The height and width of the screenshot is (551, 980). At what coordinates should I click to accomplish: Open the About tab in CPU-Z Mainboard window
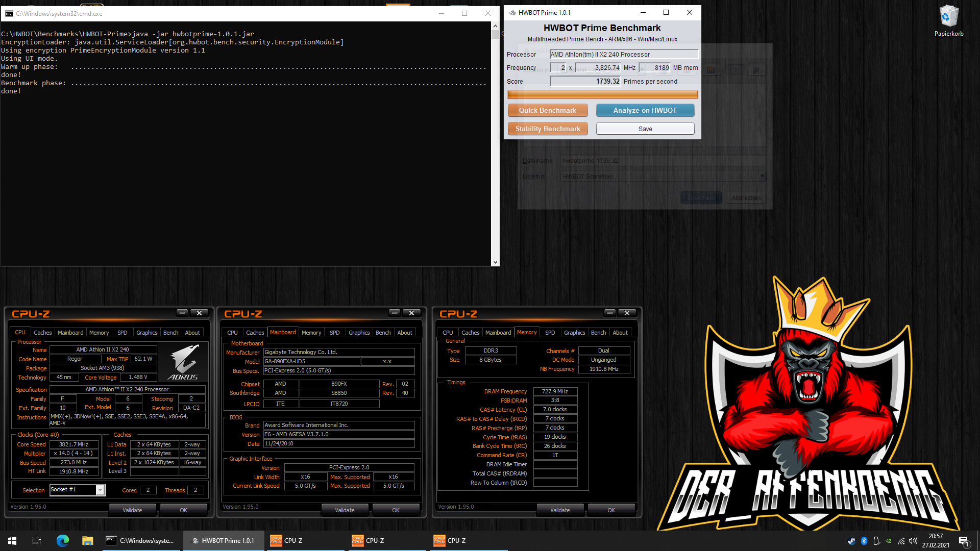tap(405, 333)
